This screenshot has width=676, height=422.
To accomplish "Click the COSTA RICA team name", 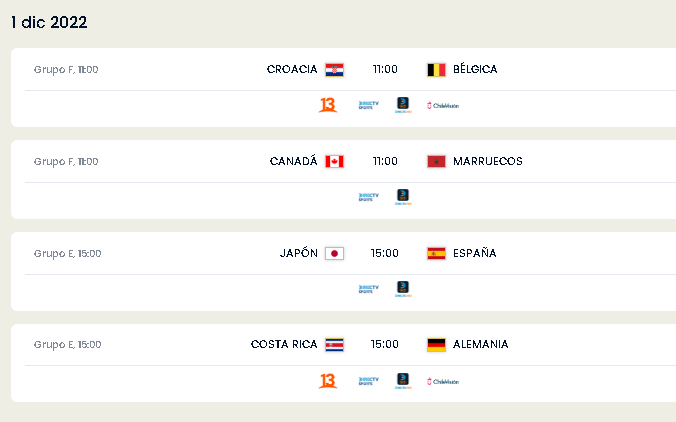I will coord(284,344).
